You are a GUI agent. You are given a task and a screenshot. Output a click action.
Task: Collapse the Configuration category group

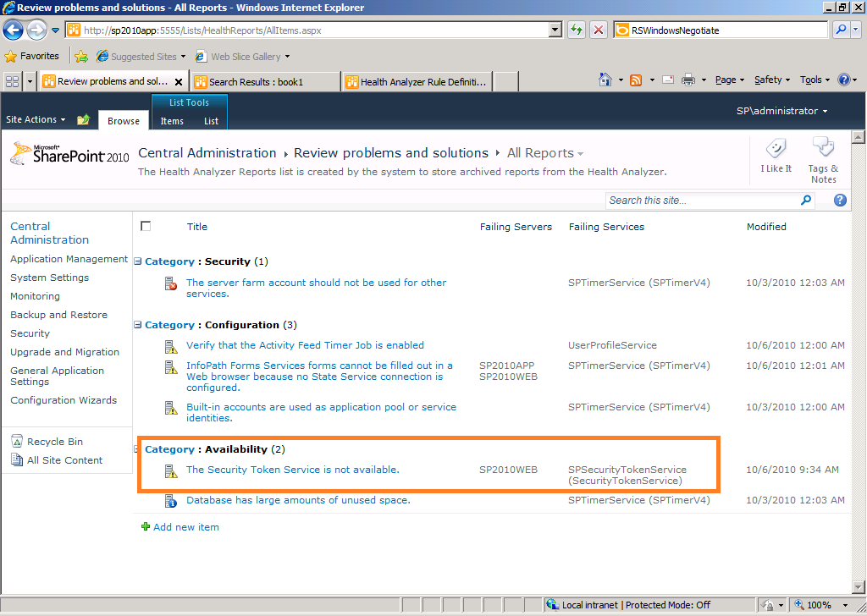(x=138, y=325)
